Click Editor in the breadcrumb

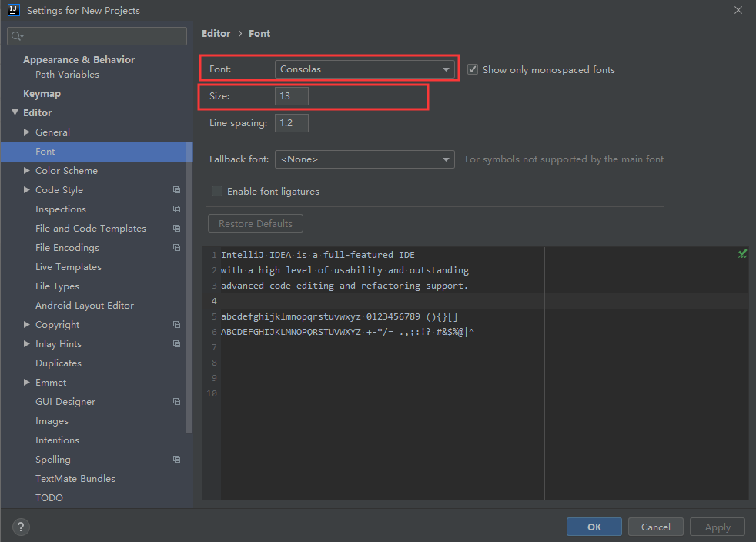216,34
